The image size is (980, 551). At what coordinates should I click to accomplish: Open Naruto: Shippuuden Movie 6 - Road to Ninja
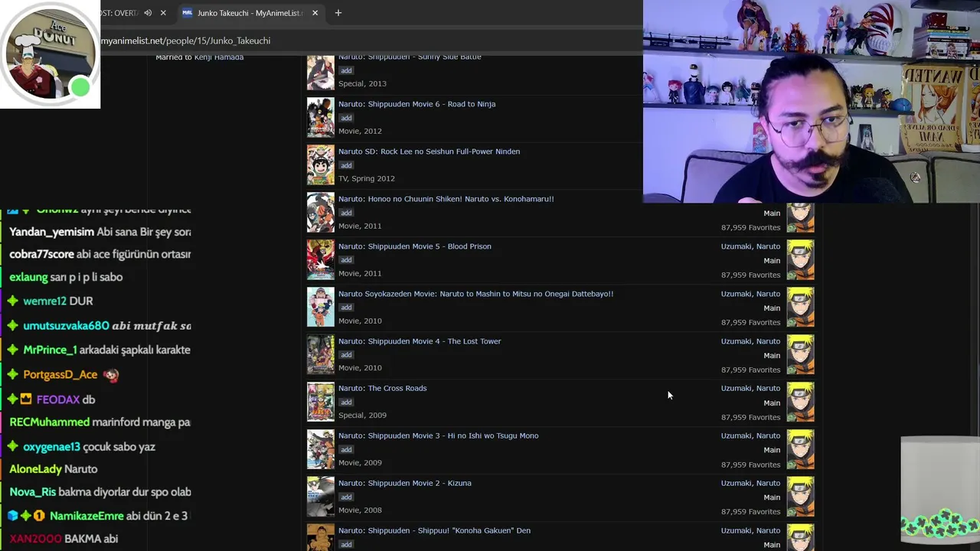coord(416,104)
